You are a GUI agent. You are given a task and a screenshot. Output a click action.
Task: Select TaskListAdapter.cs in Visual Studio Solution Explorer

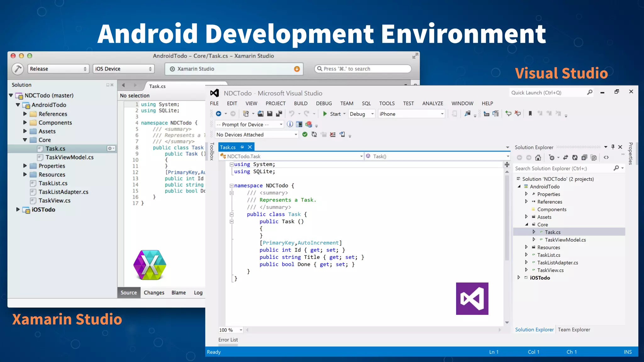pyautogui.click(x=558, y=263)
